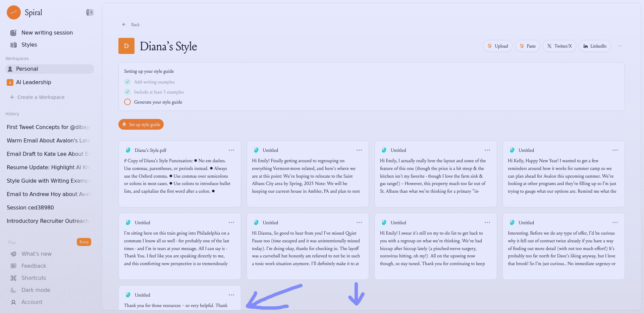Viewport: 644px width, 313px height.
Task: Open Session ced38980 from history
Action: tap(30, 207)
